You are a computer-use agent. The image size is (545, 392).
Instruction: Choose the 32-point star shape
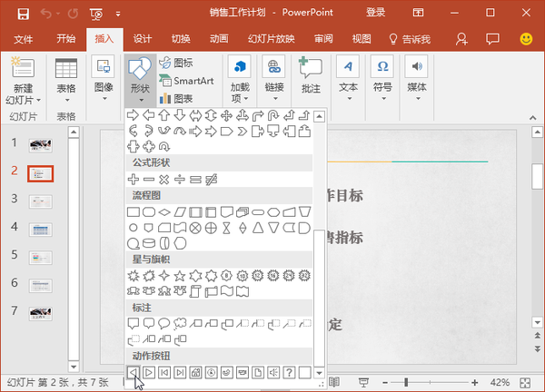tap(304, 276)
